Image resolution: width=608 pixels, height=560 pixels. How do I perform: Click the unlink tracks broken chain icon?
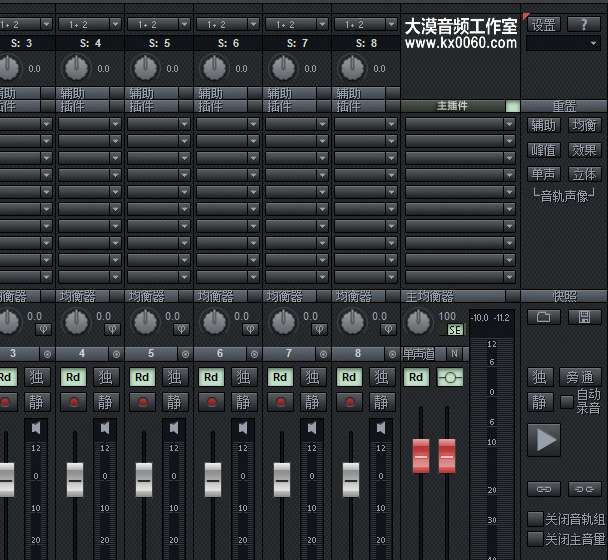(x=584, y=489)
